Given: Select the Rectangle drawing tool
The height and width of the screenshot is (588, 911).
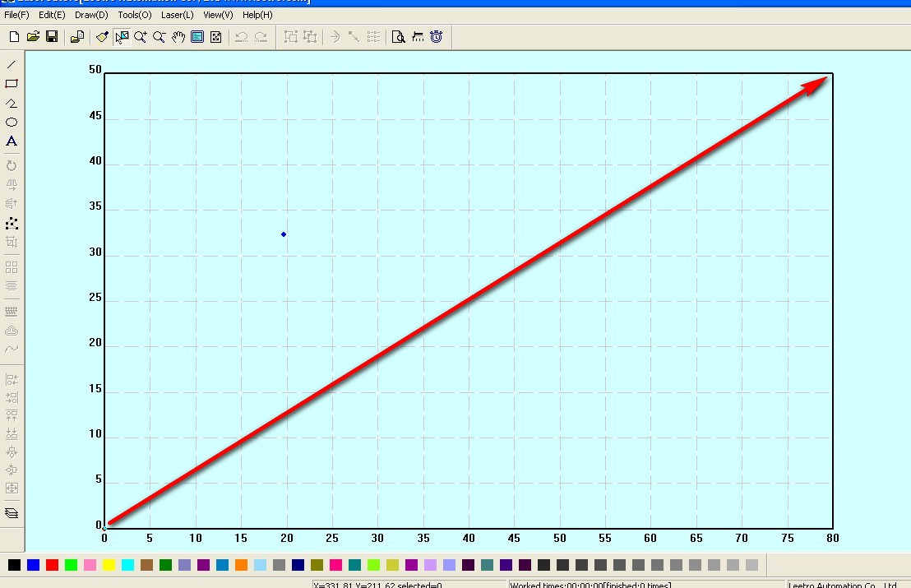Looking at the screenshot, I should (x=12, y=83).
